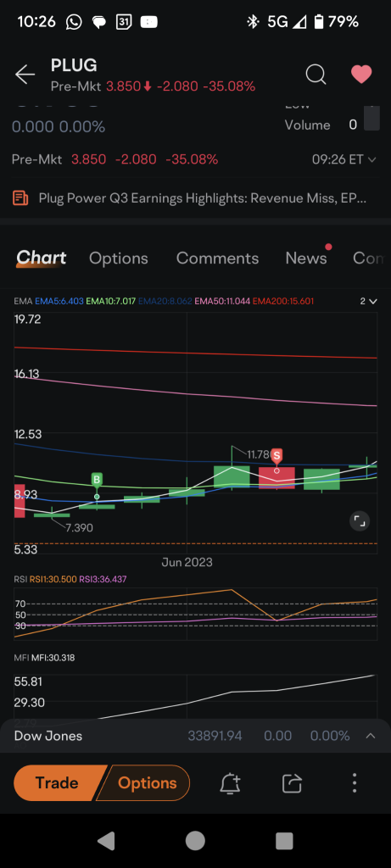Select the EMA200:15.601 indicator label
The height and width of the screenshot is (868, 391).
[x=283, y=302]
